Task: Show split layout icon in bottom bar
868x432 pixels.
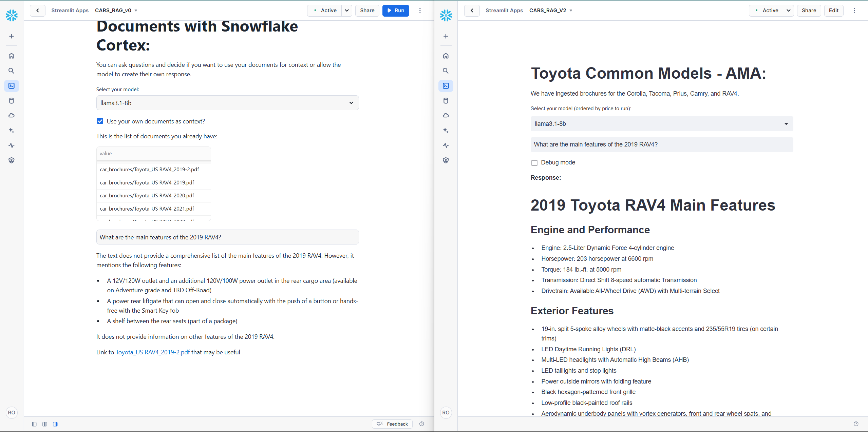Action: click(45, 424)
